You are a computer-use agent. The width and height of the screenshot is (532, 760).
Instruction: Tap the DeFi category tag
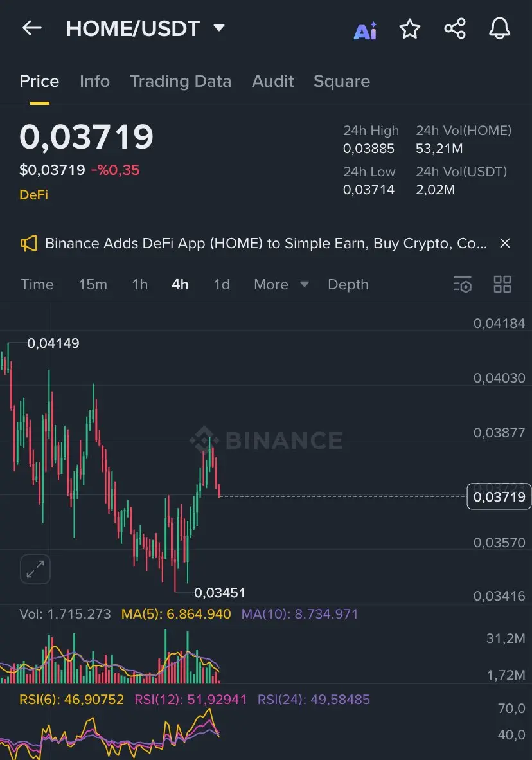33,195
